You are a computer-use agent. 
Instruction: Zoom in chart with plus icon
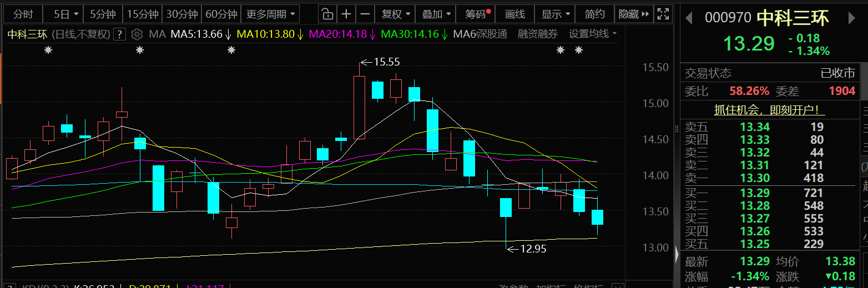tap(346, 14)
